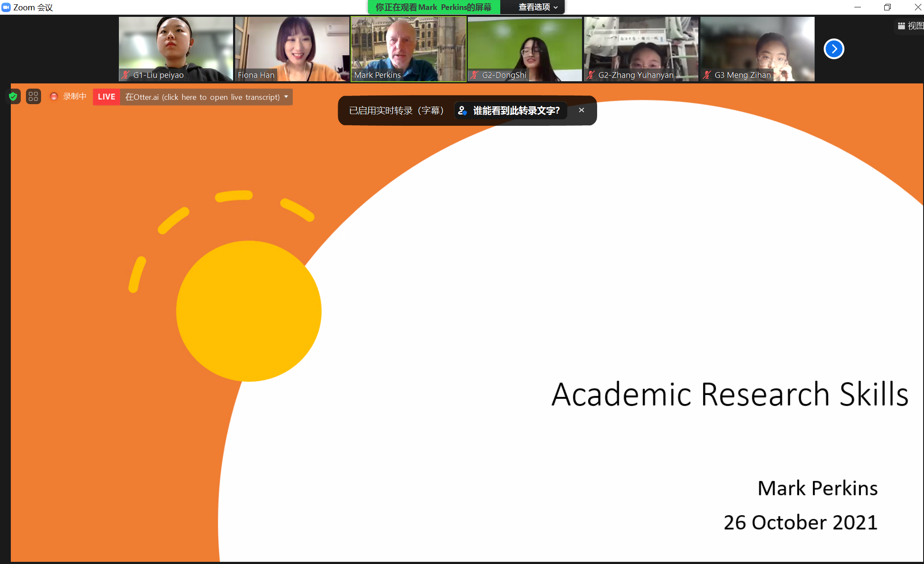Click the red LIVE badge

coord(106,97)
